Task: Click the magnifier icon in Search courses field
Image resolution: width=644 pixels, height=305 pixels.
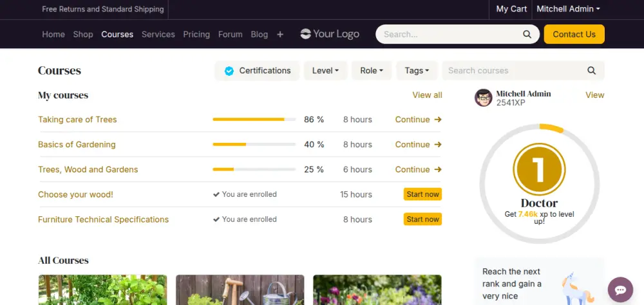Action: click(x=591, y=71)
